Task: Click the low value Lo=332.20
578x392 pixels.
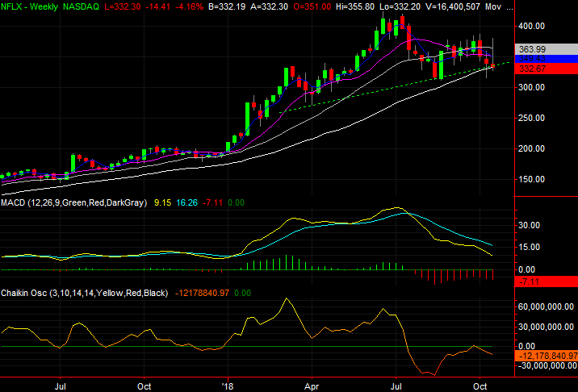Action: 400,6
